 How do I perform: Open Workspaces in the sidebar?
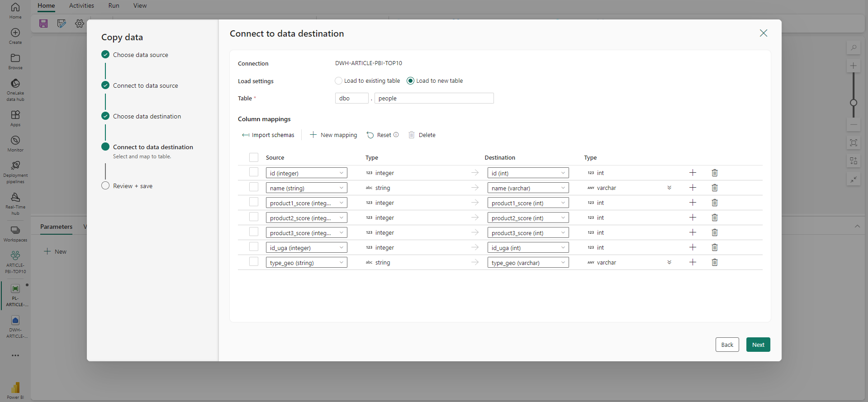pos(15,234)
